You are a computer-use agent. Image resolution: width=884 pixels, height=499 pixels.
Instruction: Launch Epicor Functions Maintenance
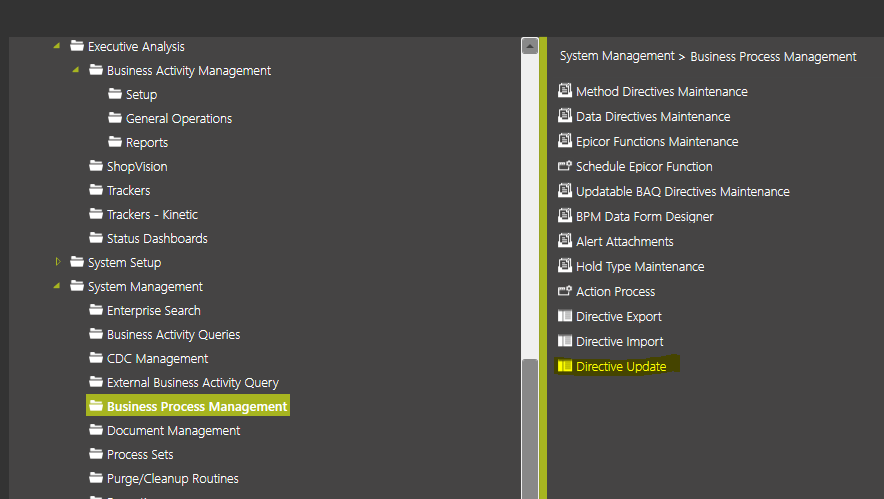coord(657,142)
